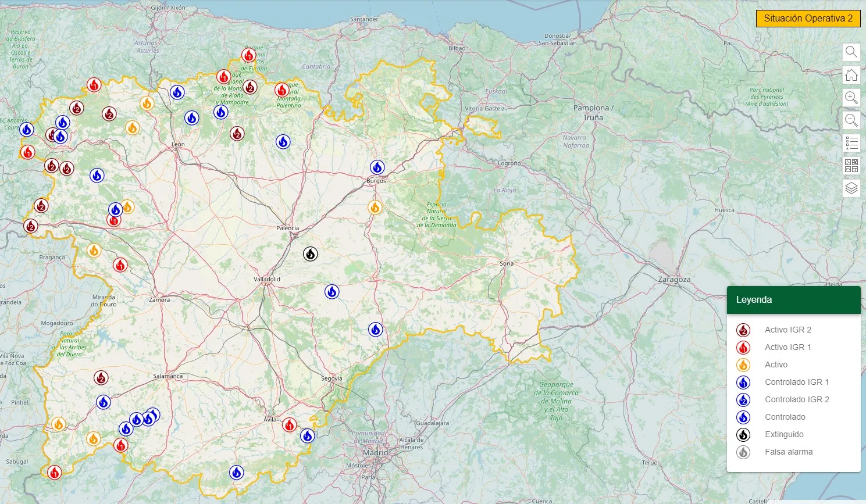Open the map search tool
Viewport: 866px width, 504px height.
pos(851,52)
